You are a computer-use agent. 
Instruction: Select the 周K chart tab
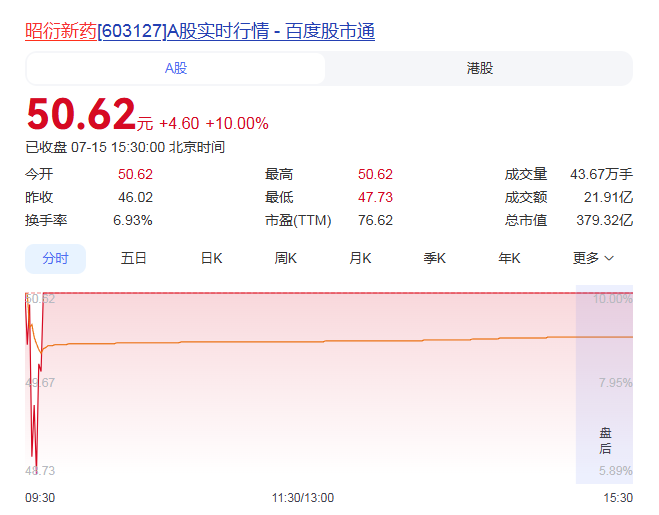point(286,258)
